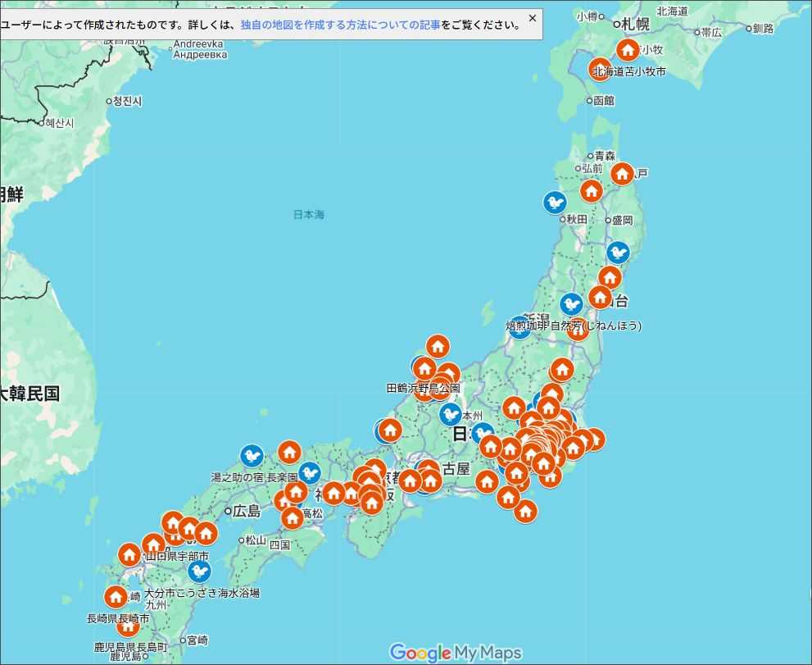
Task: Click the house marker above 長崎県長崎市 label
Action: (x=116, y=597)
